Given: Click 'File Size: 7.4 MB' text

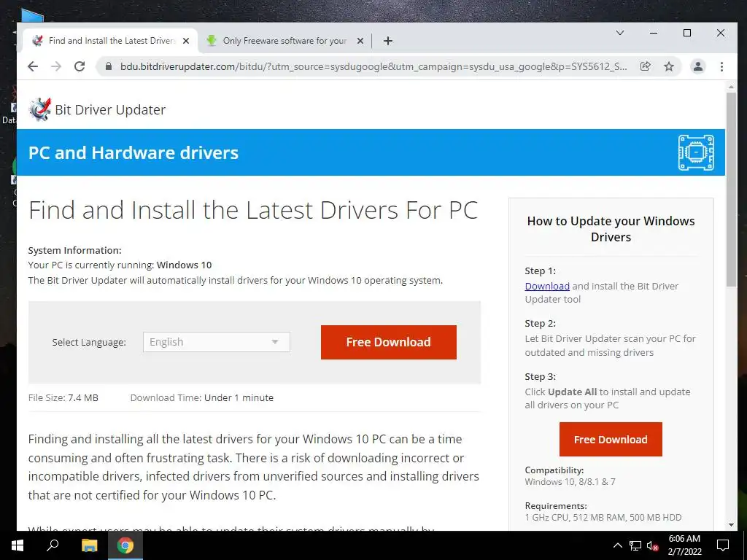Looking at the screenshot, I should pyautogui.click(x=63, y=397).
